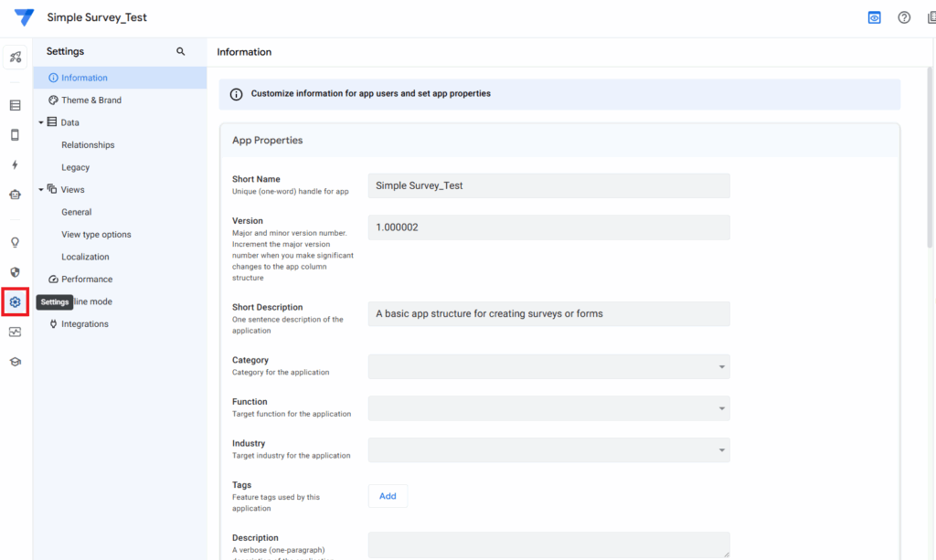Select the Security shield icon
936x560 pixels.
tap(15, 271)
